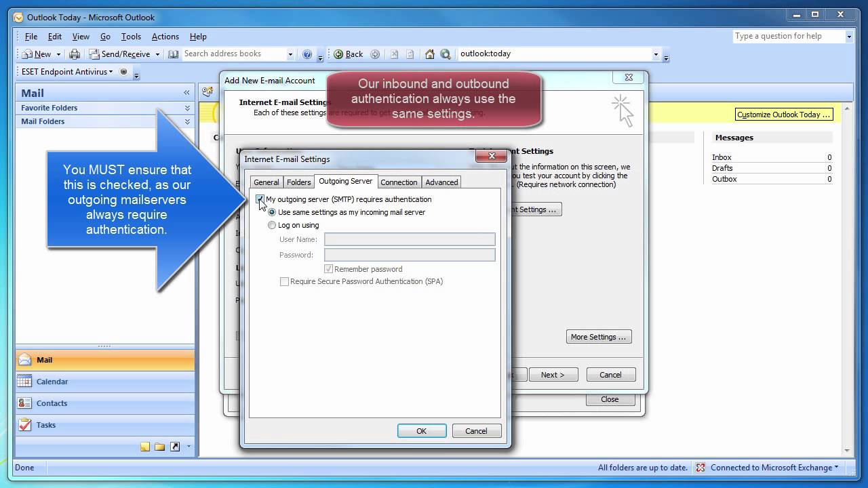This screenshot has width=868, height=488.
Task: Click the Close button behind the wizard
Action: (610, 399)
